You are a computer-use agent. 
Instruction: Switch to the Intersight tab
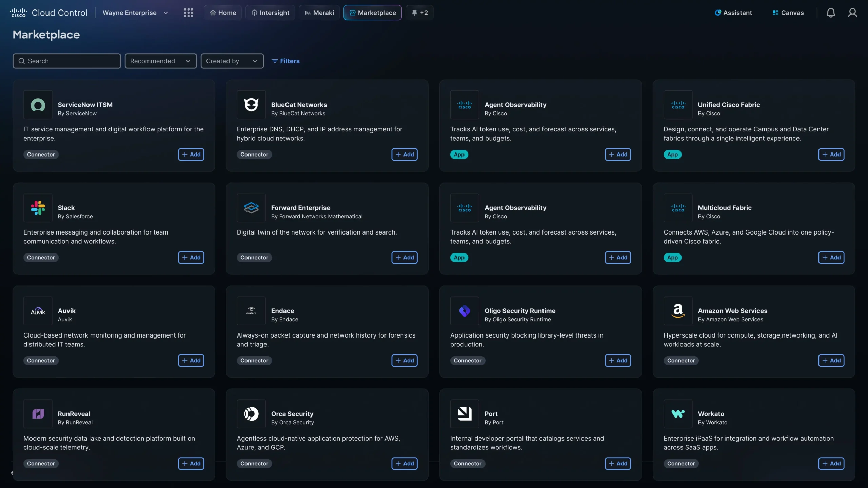tap(270, 13)
